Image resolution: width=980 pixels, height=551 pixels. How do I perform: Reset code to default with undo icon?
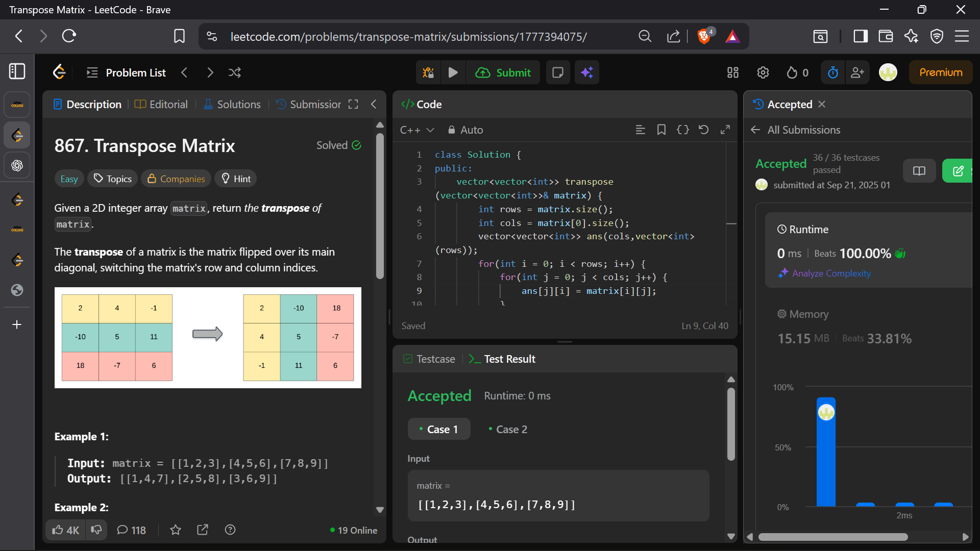703,130
